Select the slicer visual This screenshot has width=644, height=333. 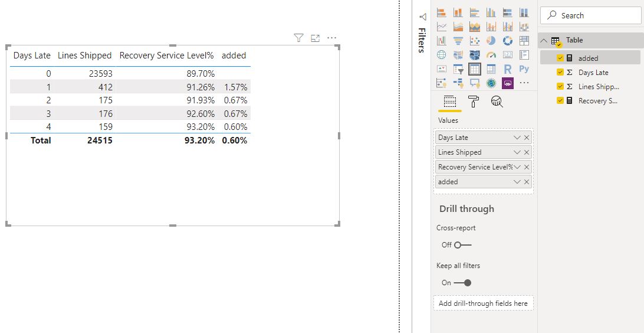pyautogui.click(x=458, y=68)
